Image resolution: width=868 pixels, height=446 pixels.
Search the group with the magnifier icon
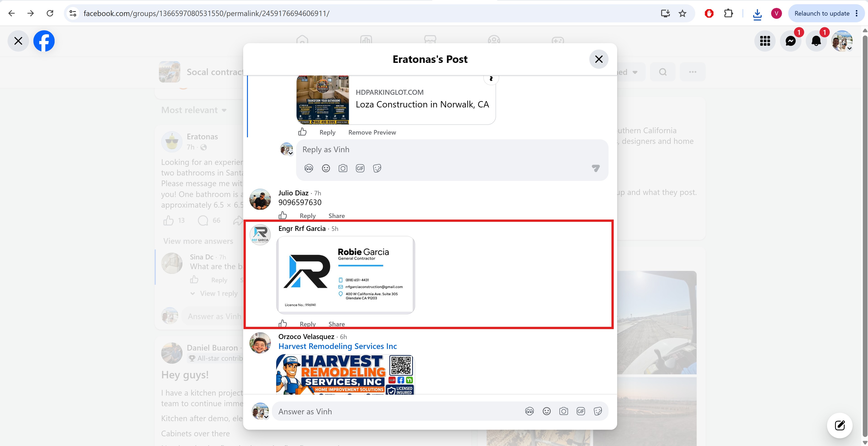pyautogui.click(x=662, y=72)
